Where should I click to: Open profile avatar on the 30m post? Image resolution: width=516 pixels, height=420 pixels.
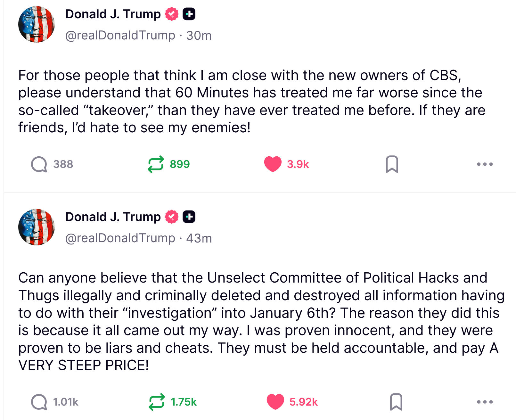point(37,24)
